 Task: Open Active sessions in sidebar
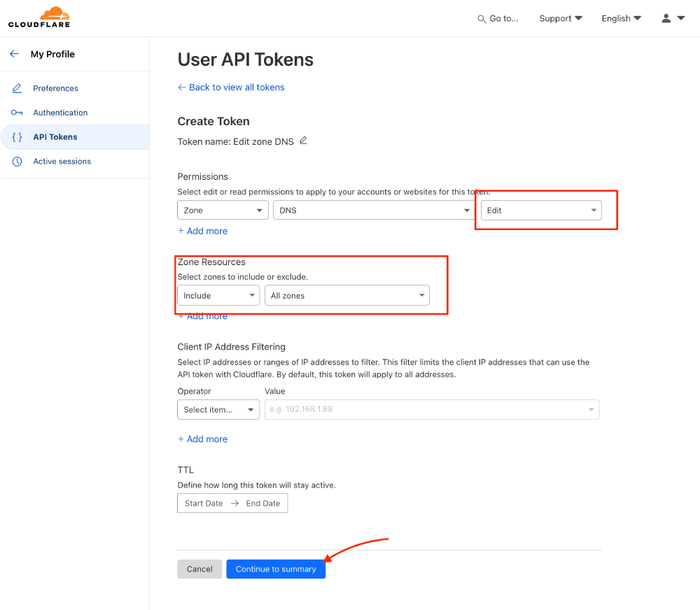tap(62, 162)
